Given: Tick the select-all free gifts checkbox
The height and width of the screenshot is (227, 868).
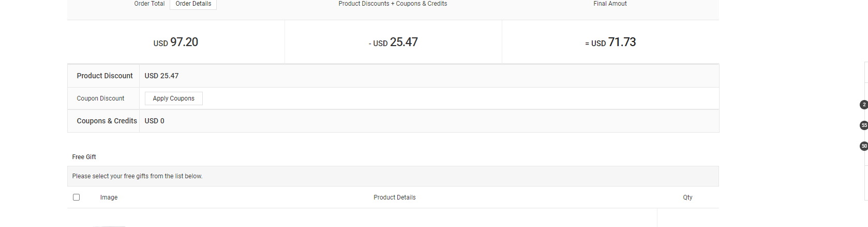Looking at the screenshot, I should (77, 197).
